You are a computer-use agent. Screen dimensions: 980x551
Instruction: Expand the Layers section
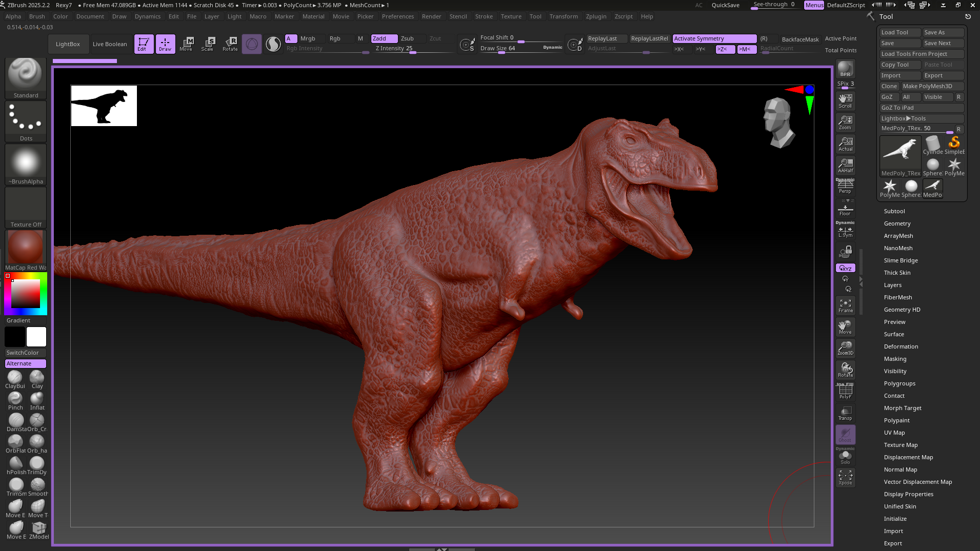click(x=892, y=285)
